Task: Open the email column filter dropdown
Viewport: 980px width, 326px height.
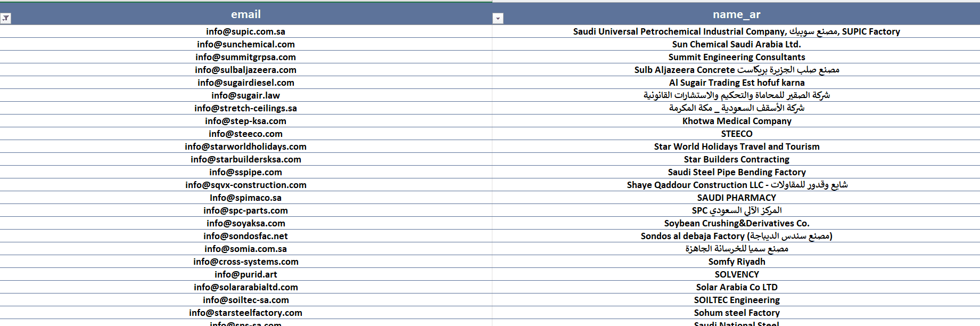Action: point(498,19)
